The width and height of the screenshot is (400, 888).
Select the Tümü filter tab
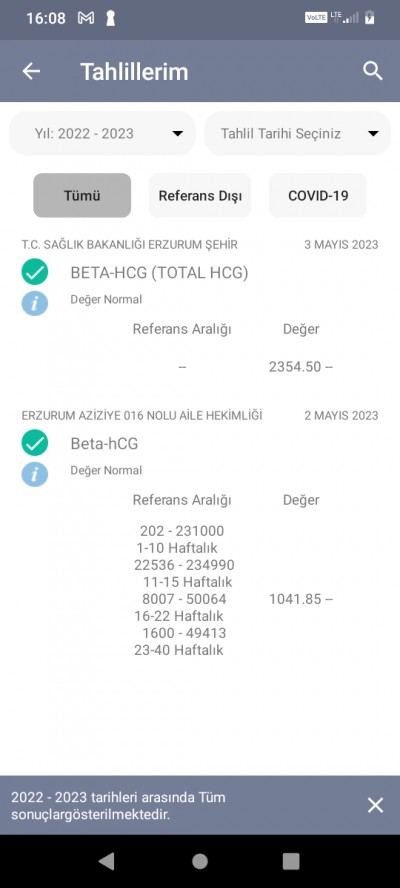[82, 195]
